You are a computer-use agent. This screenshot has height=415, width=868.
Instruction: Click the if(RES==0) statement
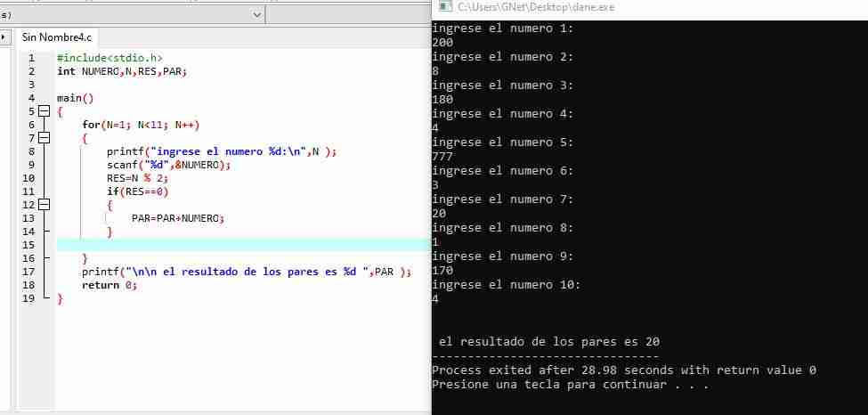tap(137, 191)
